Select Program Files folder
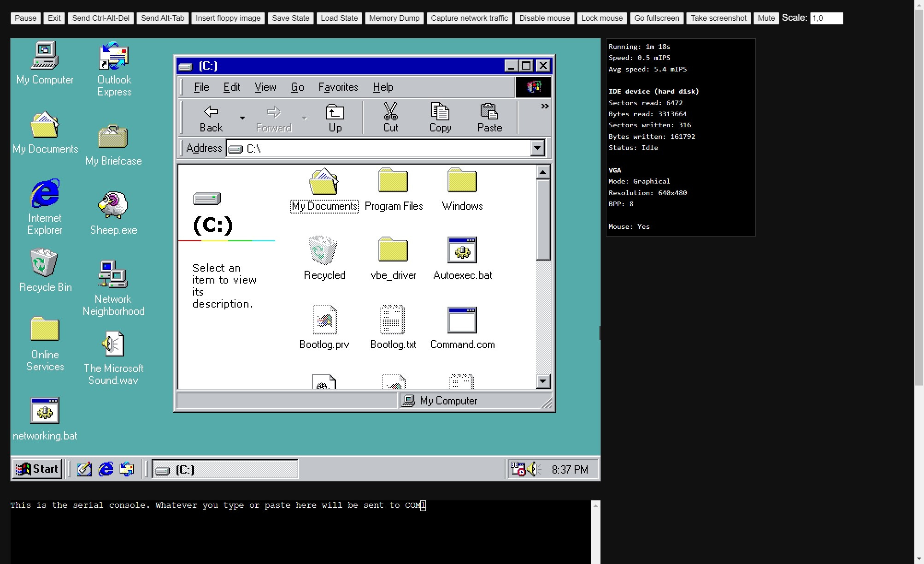This screenshot has width=924, height=564. (x=393, y=190)
